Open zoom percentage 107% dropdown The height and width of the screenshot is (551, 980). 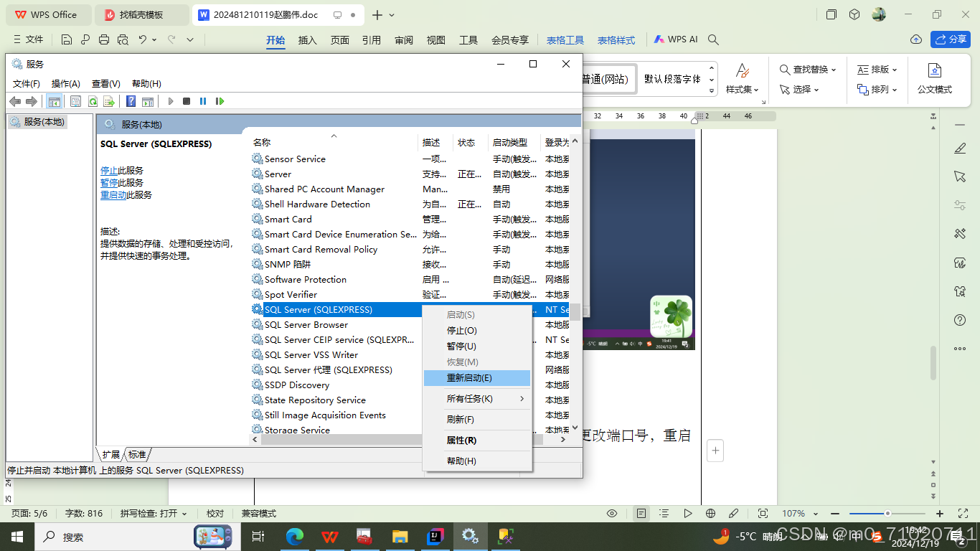coord(798,514)
